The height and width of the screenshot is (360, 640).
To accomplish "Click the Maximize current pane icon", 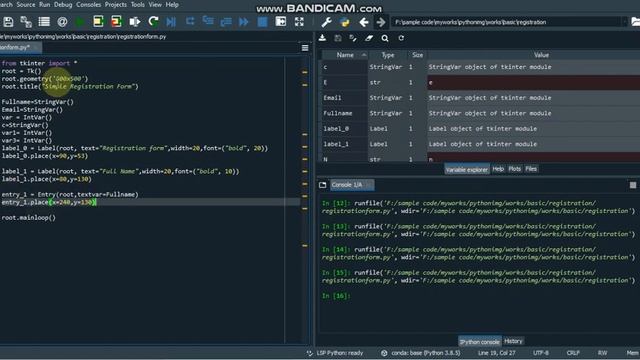I will point(281,22).
